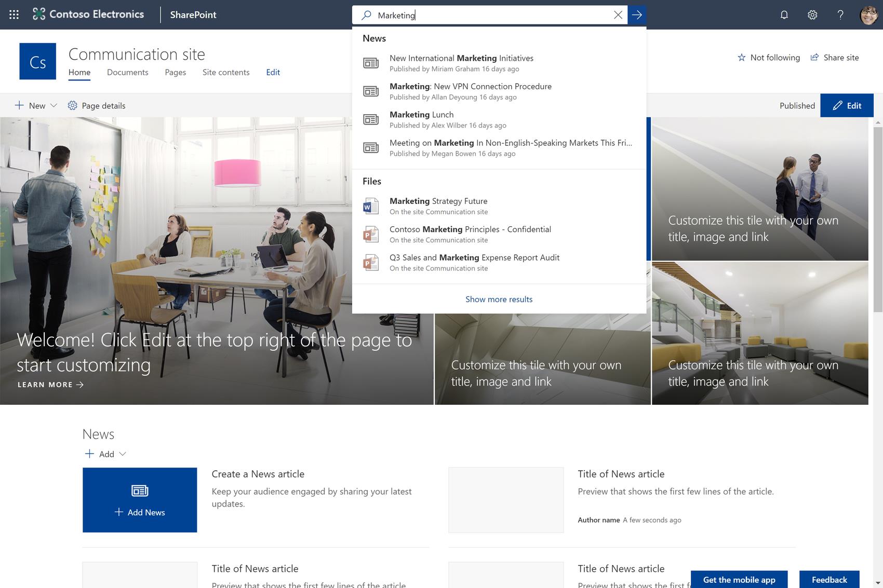Image resolution: width=883 pixels, height=588 pixels.
Task: Open the Page details gear
Action: tap(72, 105)
